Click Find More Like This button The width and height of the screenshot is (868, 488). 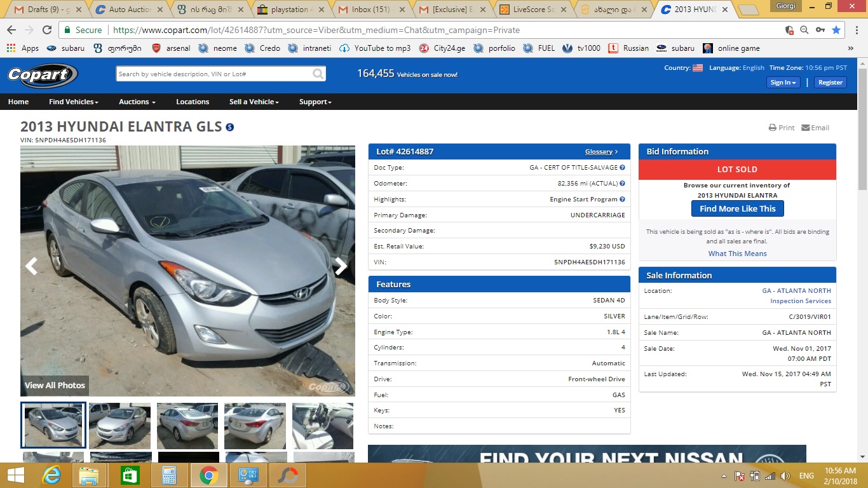tap(737, 208)
